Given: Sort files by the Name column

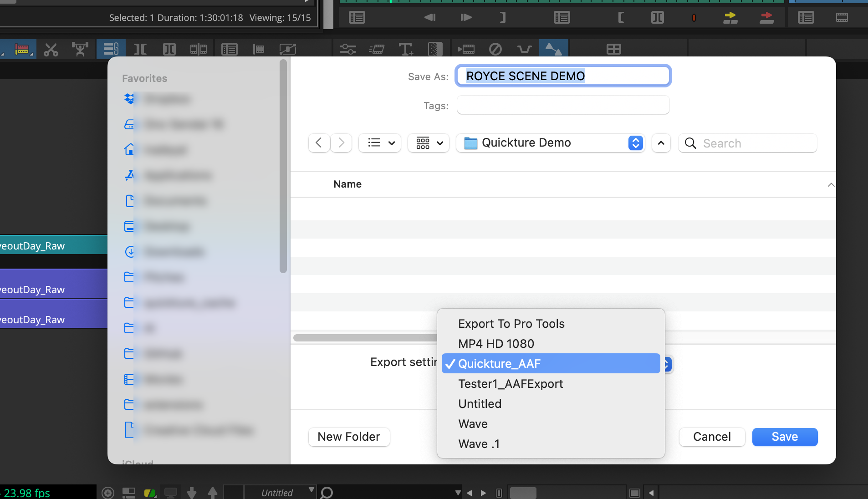Looking at the screenshot, I should tap(347, 184).
